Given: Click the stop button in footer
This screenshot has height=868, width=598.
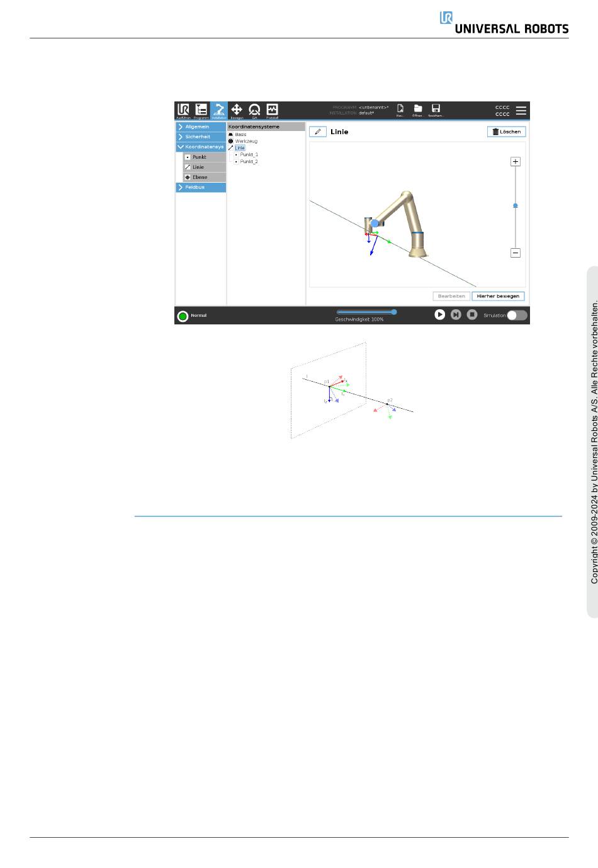Looking at the screenshot, I should pos(472,314).
